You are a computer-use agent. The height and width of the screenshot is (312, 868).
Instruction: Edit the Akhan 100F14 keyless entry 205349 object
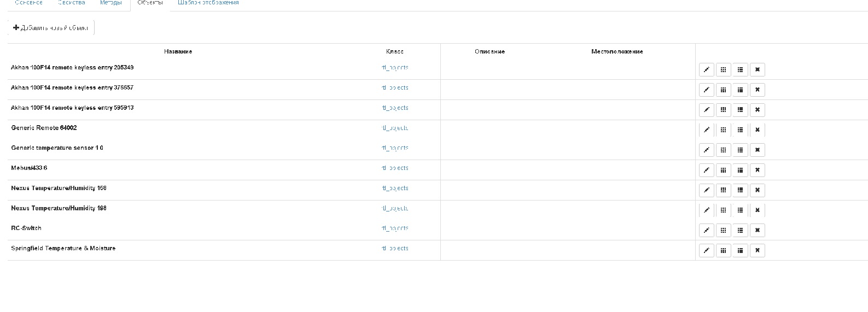coord(707,70)
